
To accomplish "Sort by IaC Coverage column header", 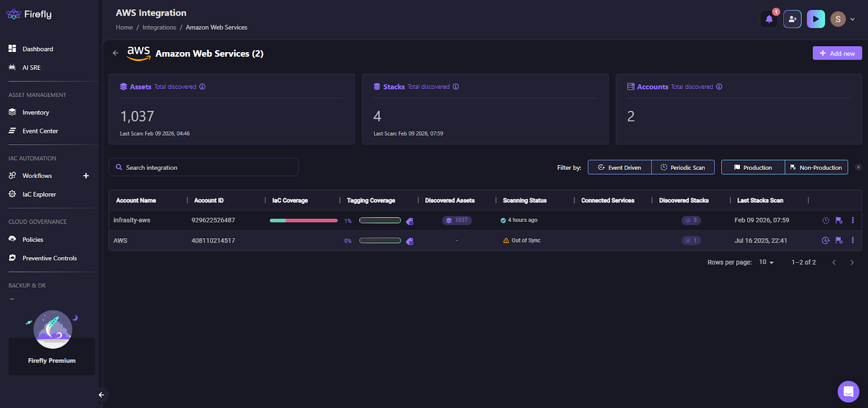I will coord(290,201).
